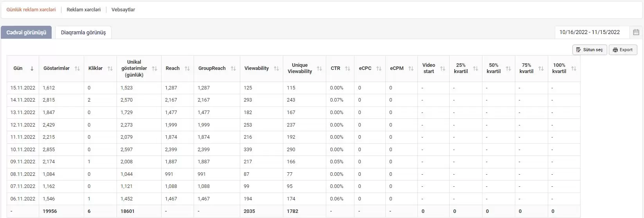Viewport: 644px width, 218px height.
Task: Select date cell 12.11.2022
Action: tap(23, 125)
